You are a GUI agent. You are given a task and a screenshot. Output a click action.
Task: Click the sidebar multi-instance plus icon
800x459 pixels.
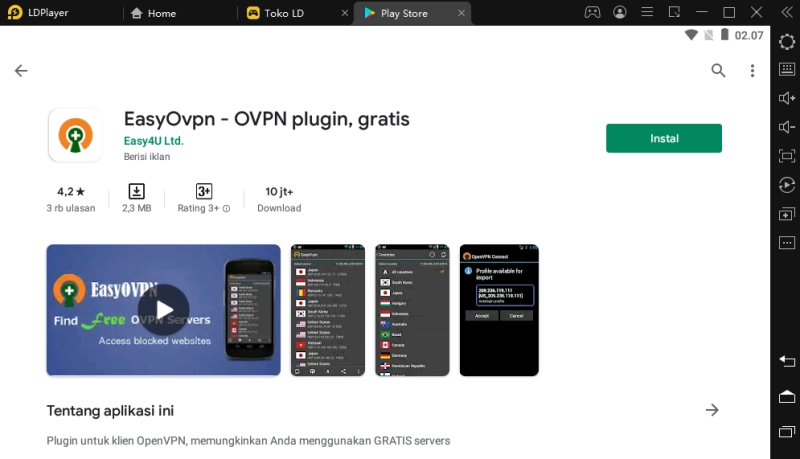pyautogui.click(x=786, y=214)
